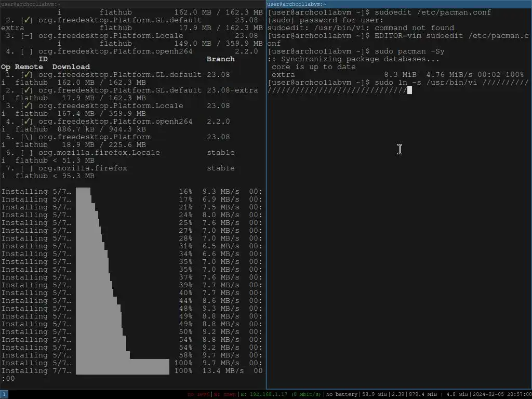The image size is (532, 399).
Task: Click the 'Installing 5/7' 16% line
Action: coord(131,192)
